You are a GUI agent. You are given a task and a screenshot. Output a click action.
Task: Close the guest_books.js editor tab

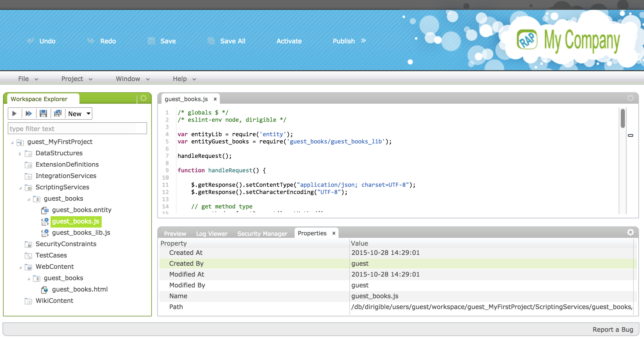coord(215,99)
